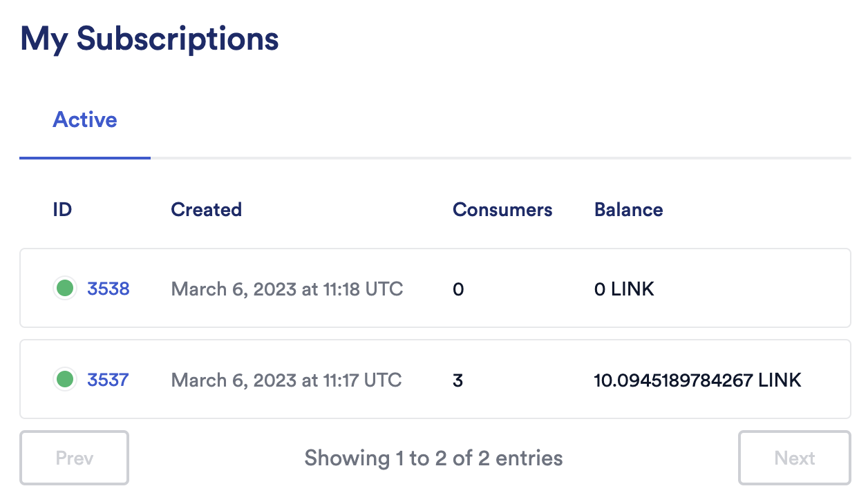
Task: Go to the Next page of entries
Action: [794, 458]
